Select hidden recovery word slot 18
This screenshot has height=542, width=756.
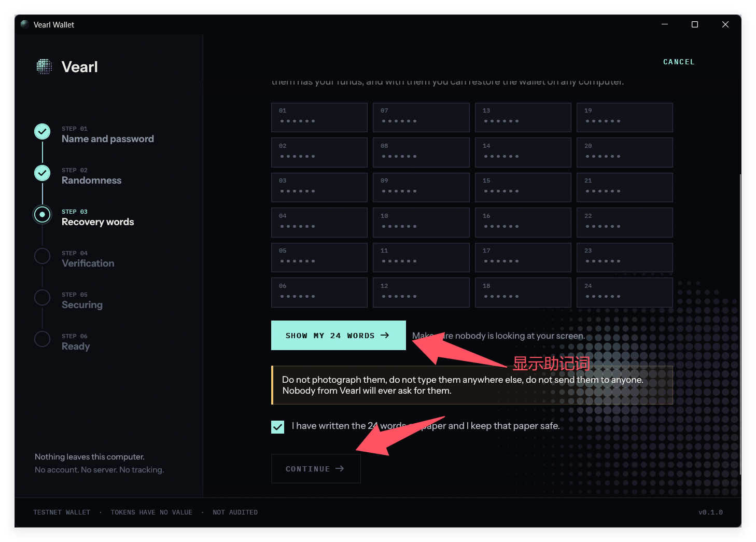[523, 293]
